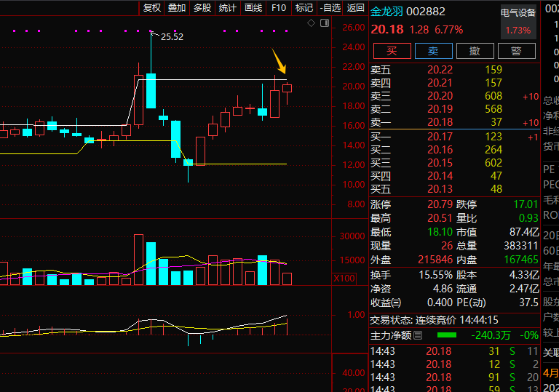Click 外盘 value 215846
The width and height of the screenshot is (559, 392).
435,260
